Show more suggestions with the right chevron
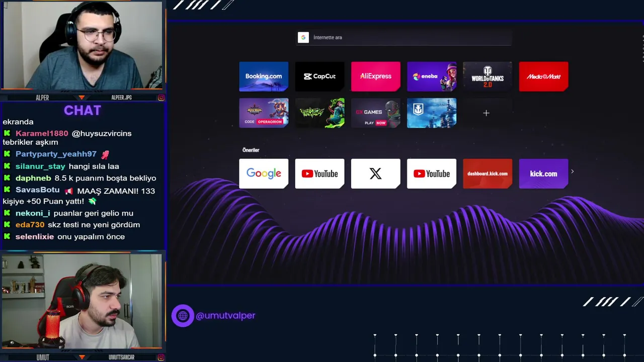Image resolution: width=644 pixels, height=362 pixels. point(572,171)
